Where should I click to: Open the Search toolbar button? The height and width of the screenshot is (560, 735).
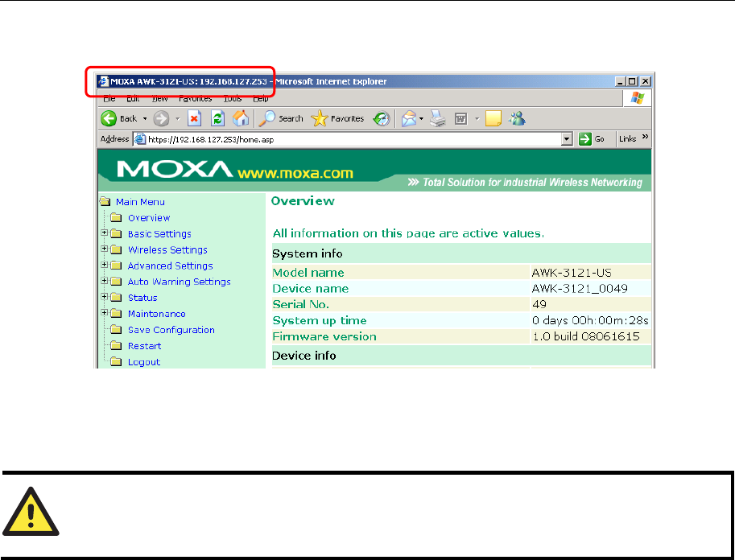(281, 118)
